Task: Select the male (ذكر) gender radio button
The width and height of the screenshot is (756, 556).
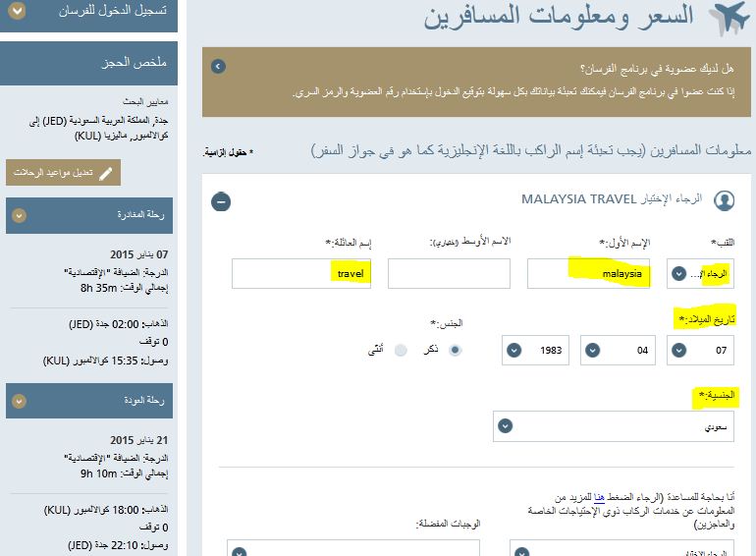Action: [455, 350]
